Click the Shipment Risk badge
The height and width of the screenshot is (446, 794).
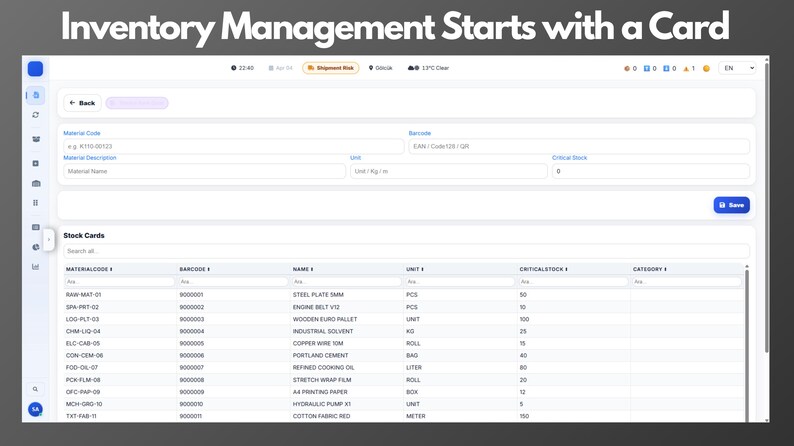[x=331, y=68]
